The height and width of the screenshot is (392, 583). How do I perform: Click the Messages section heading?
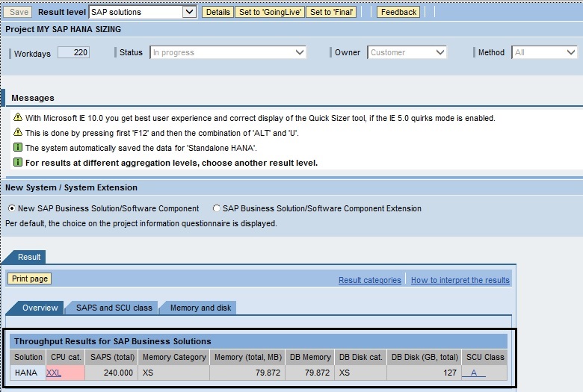(x=33, y=98)
